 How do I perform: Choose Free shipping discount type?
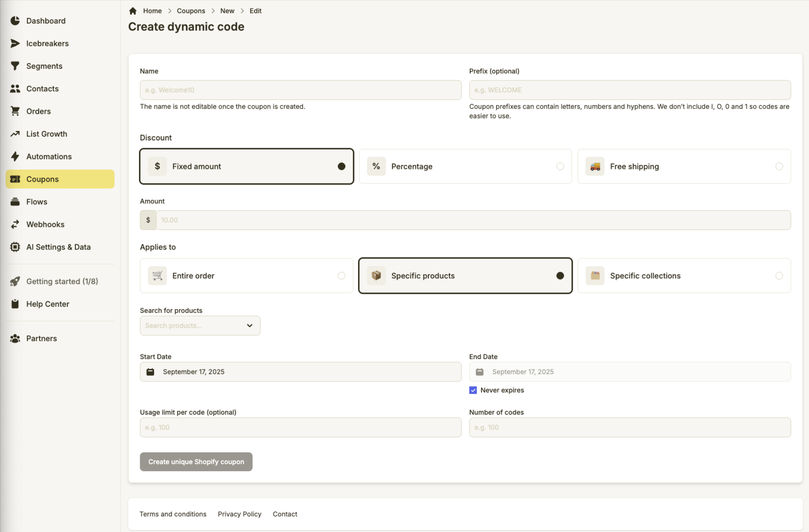click(x=684, y=166)
